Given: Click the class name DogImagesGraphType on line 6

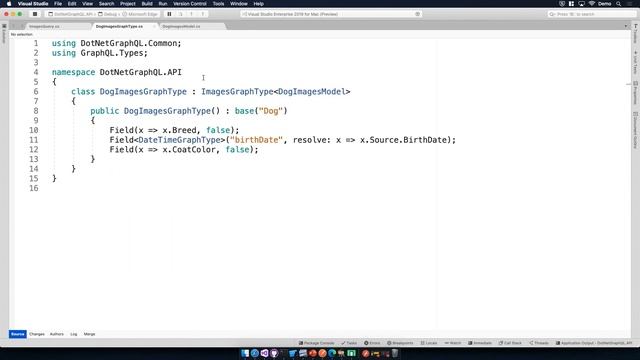Looking at the screenshot, I should (143, 91).
